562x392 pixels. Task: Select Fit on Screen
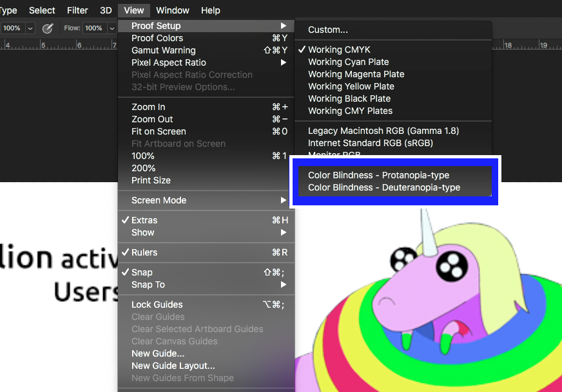point(206,131)
